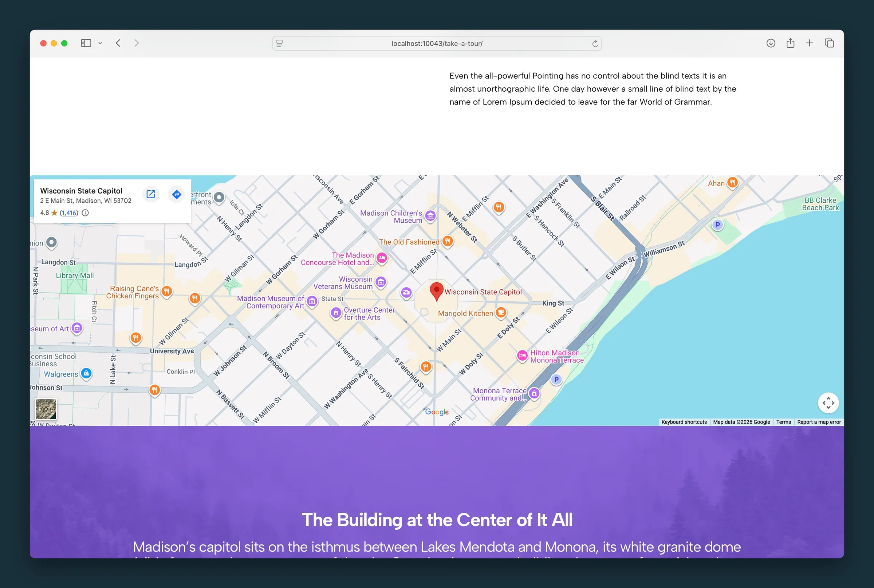
Task: Select Marigold Kitchen marker
Action: (501, 312)
